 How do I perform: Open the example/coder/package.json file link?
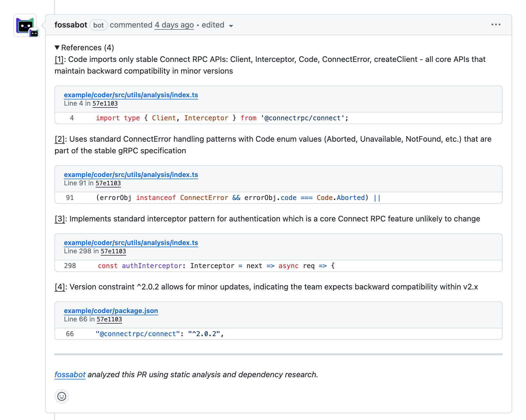(x=111, y=311)
